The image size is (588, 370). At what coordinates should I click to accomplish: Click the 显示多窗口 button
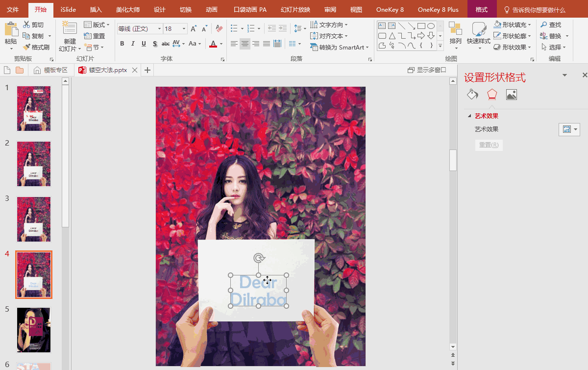[x=427, y=70]
